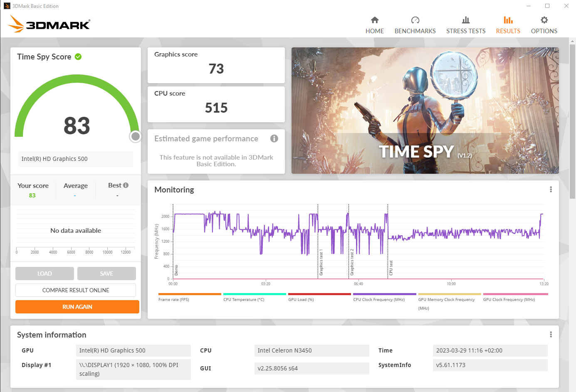Click the Estimated game performance heading
This screenshot has height=392, width=576.
tap(206, 139)
